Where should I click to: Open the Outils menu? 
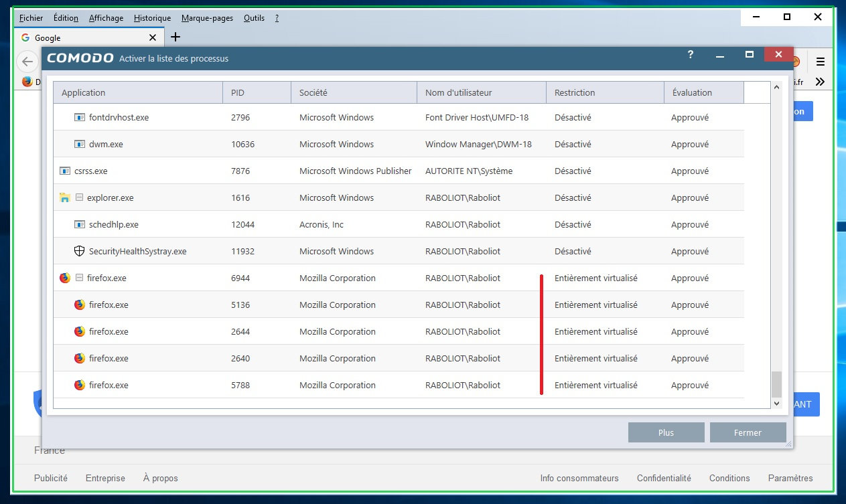(254, 18)
